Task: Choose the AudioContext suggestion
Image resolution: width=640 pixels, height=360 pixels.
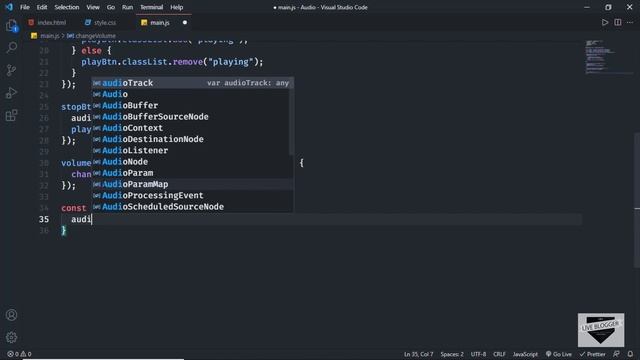Action: [192, 128]
